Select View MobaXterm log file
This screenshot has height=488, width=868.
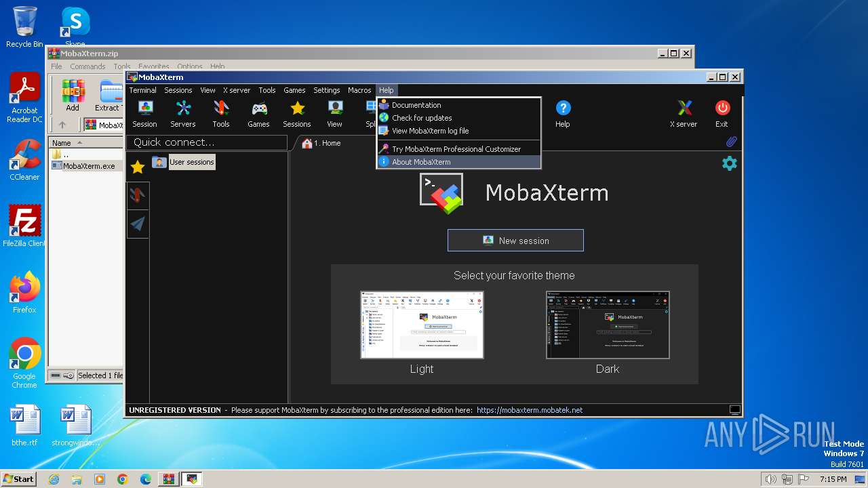click(458, 131)
